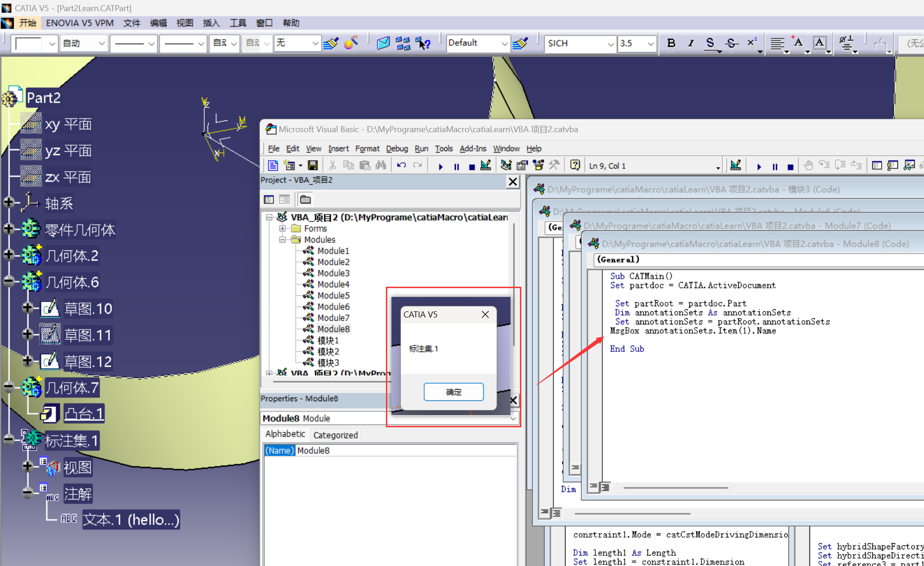Select 文本.1 (hello...) annotation
This screenshot has height=566, width=924.
tap(131, 519)
